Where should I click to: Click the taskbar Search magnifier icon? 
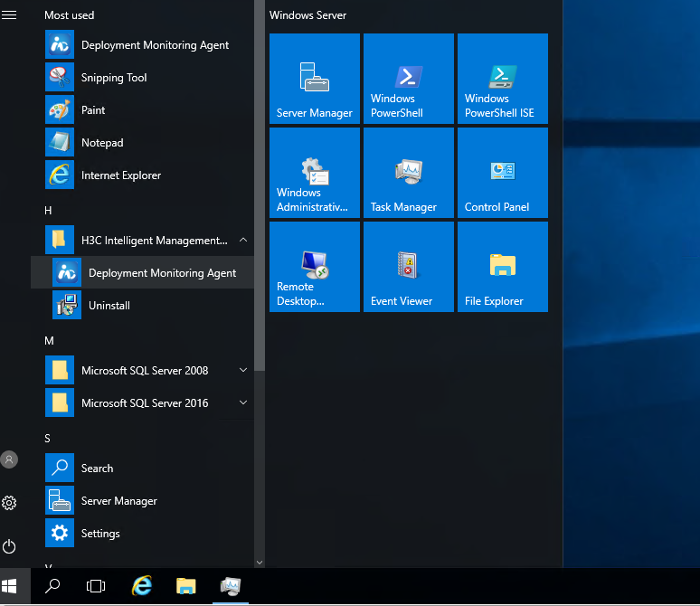click(x=52, y=586)
